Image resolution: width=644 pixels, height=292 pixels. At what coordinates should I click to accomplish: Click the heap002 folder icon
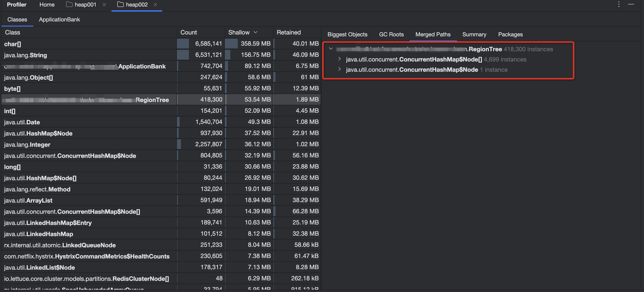(120, 4)
